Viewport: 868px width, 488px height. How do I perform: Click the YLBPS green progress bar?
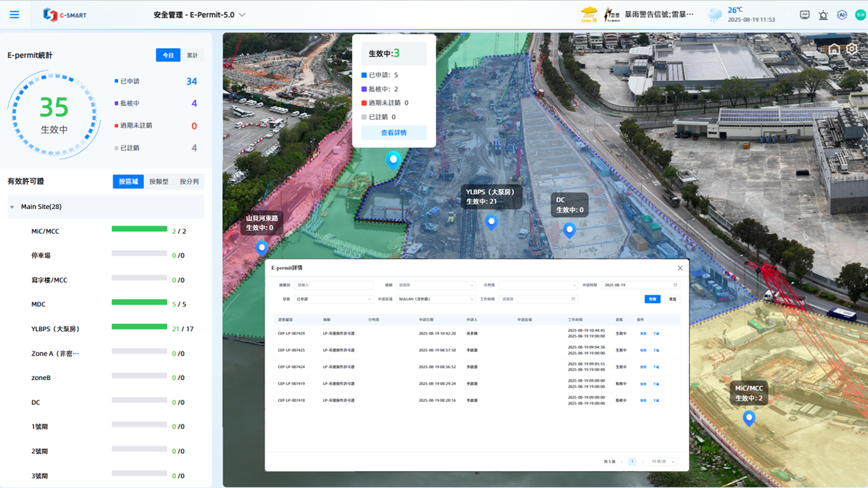point(139,326)
